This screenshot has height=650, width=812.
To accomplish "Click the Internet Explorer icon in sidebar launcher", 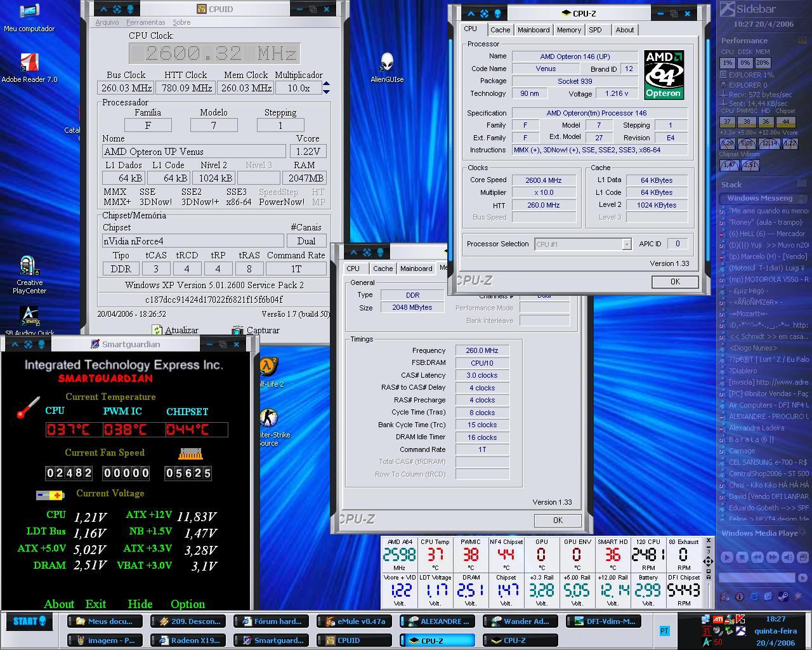I will 754,597.
